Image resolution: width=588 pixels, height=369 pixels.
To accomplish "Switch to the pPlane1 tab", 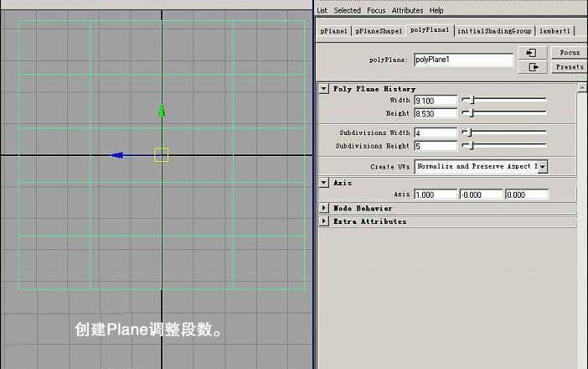I will (x=333, y=31).
